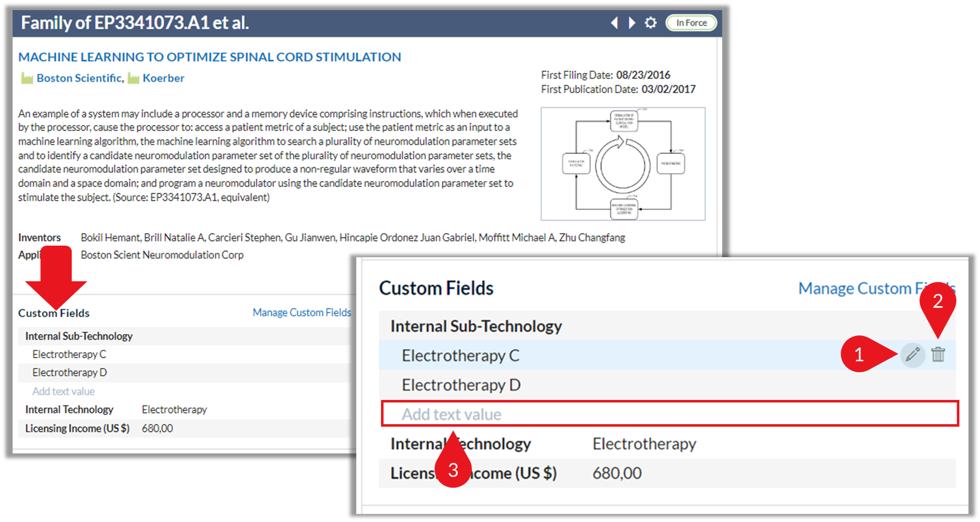Select Electrotherapy D row in zoomed panel
The image size is (980, 522).
pos(667,385)
